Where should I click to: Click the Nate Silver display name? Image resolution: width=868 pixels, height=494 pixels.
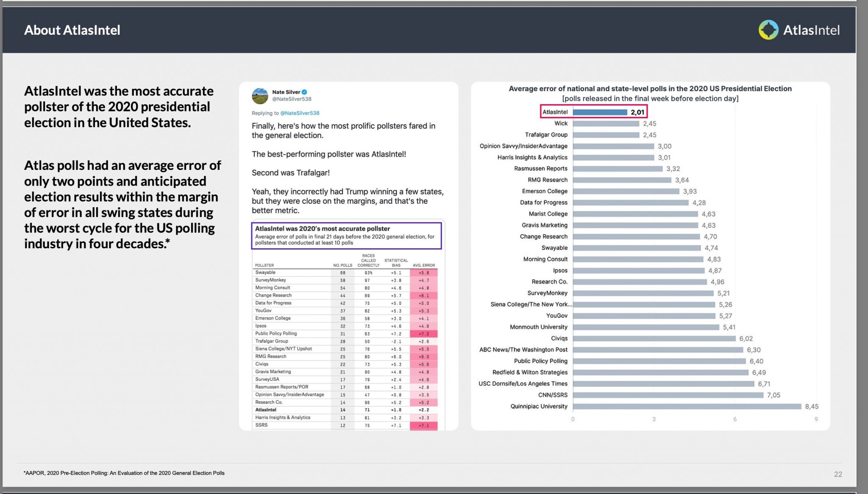point(286,92)
